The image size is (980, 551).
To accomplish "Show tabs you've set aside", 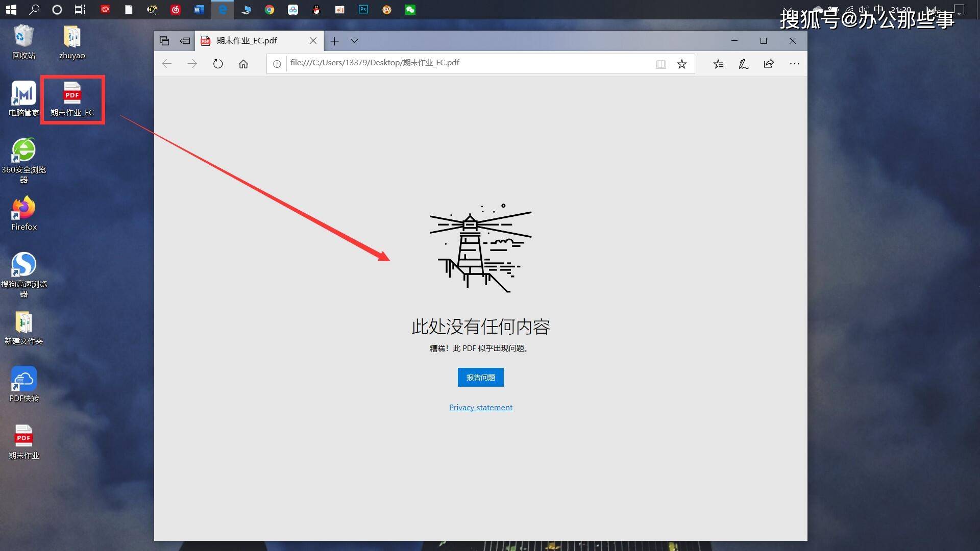I will point(164,41).
